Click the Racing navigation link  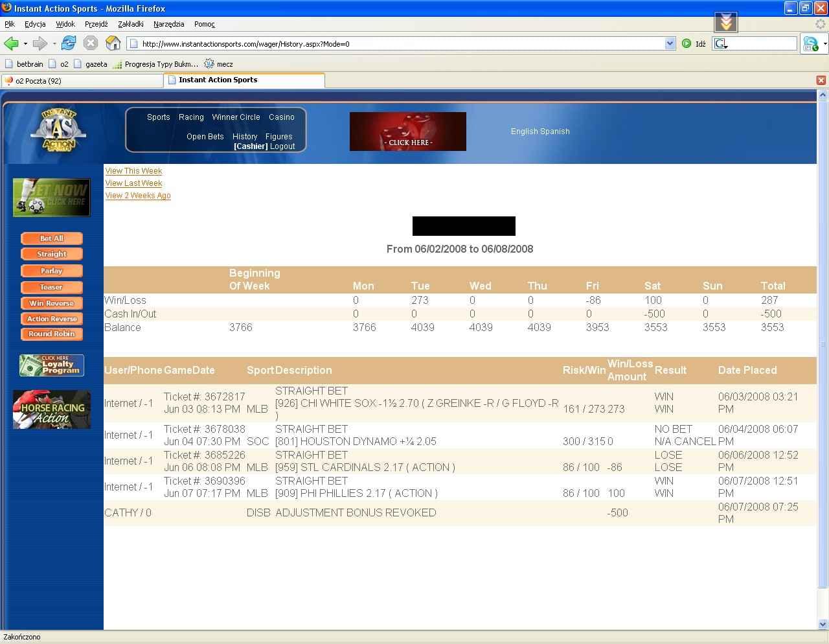pos(191,117)
